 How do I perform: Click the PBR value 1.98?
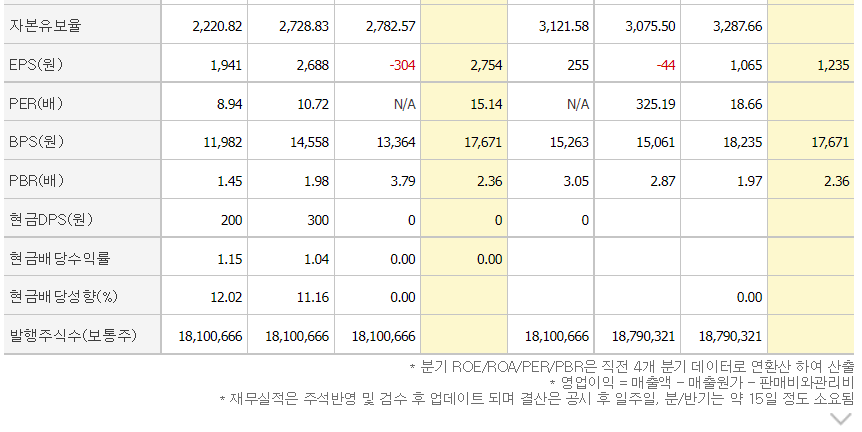click(x=317, y=181)
